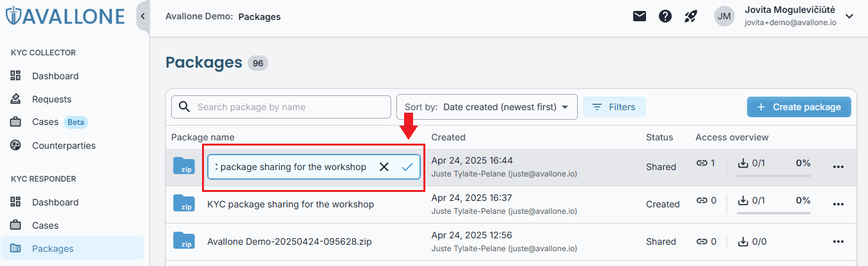
Task: Click download icon of 16:44 package
Action: click(x=743, y=164)
